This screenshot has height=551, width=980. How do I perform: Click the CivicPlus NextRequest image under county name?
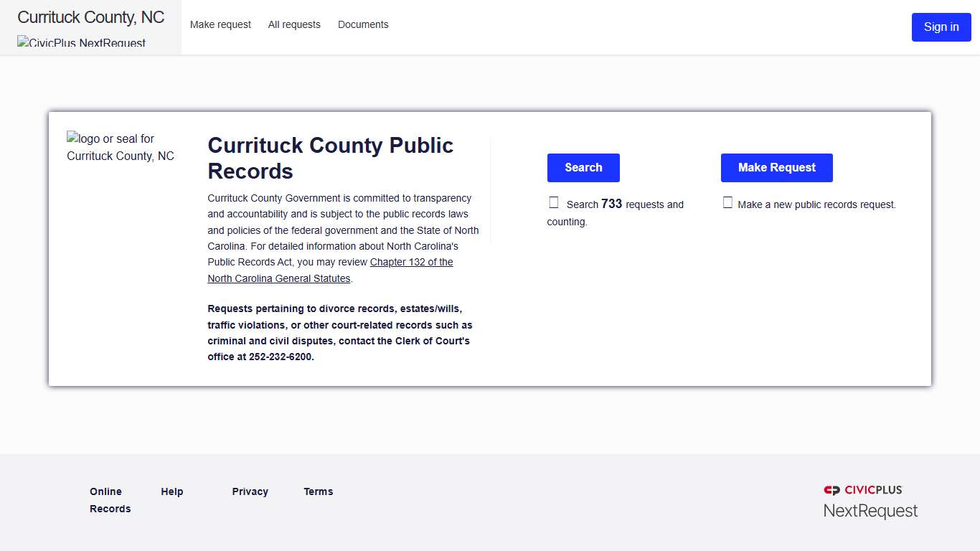[81, 43]
